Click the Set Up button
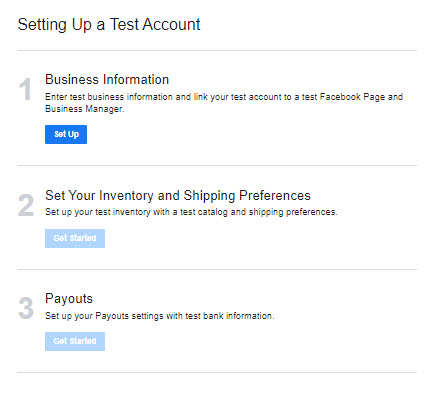438x400 pixels. [x=66, y=134]
